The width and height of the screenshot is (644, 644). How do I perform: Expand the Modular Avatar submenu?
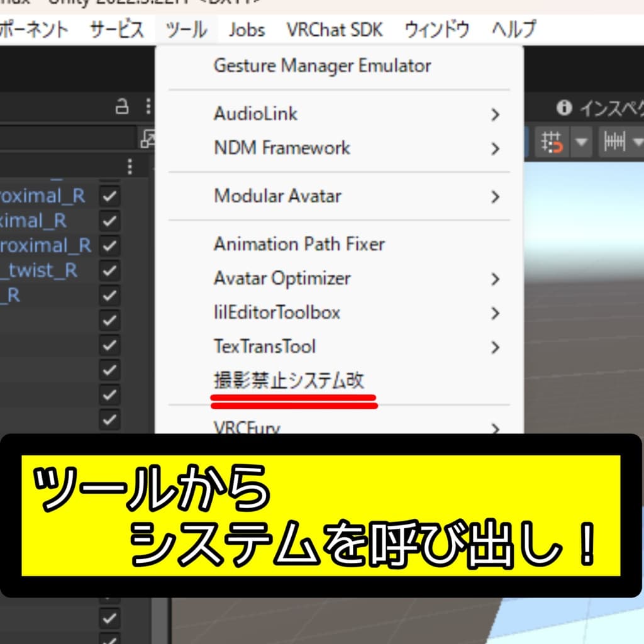click(x=496, y=196)
